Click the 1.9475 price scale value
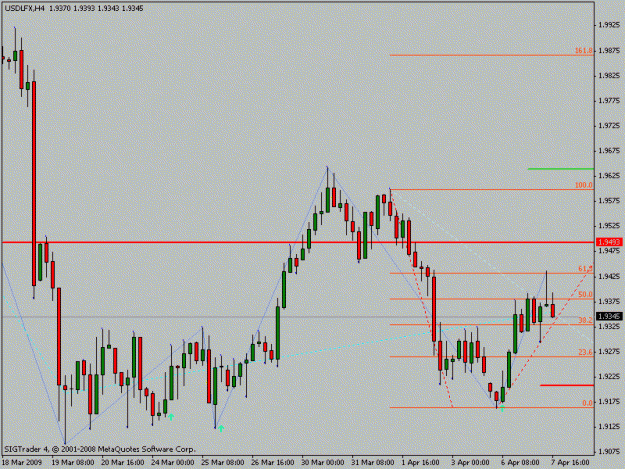Image resolution: width=625 pixels, height=469 pixels. click(609, 251)
